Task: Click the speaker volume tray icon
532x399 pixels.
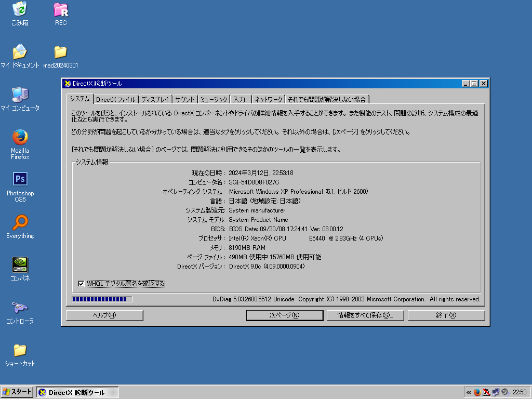Action: 505,392
